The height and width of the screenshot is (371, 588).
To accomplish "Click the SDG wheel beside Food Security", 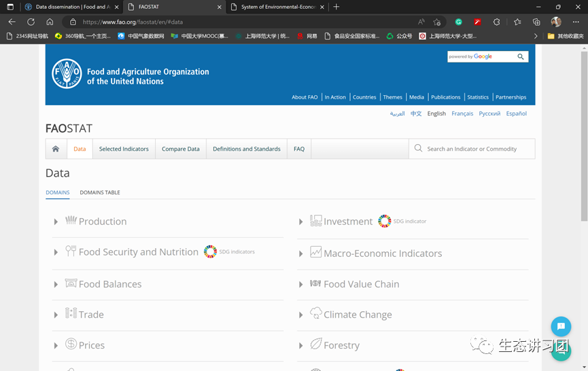I will (210, 251).
